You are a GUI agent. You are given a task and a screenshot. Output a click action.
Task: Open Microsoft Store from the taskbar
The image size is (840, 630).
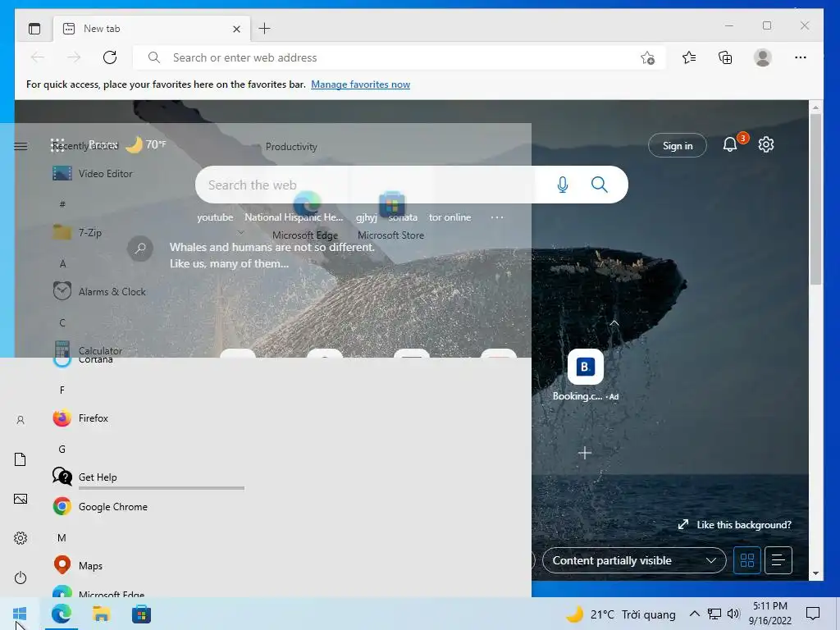[x=141, y=614]
